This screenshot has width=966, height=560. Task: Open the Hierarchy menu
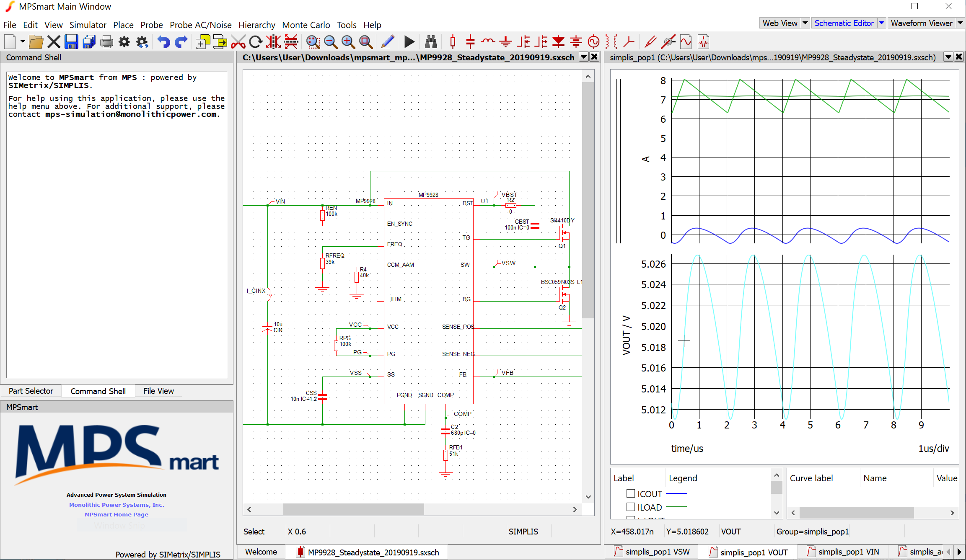point(257,25)
